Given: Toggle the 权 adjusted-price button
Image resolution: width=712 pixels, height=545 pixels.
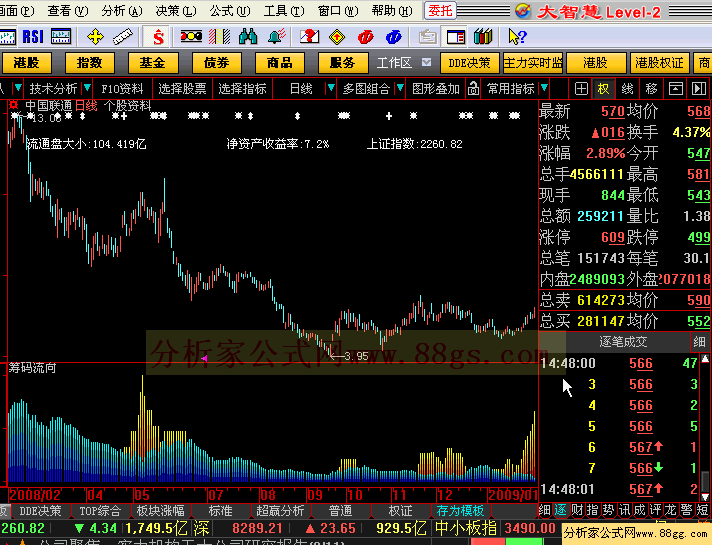Looking at the screenshot, I should pyautogui.click(x=603, y=89).
